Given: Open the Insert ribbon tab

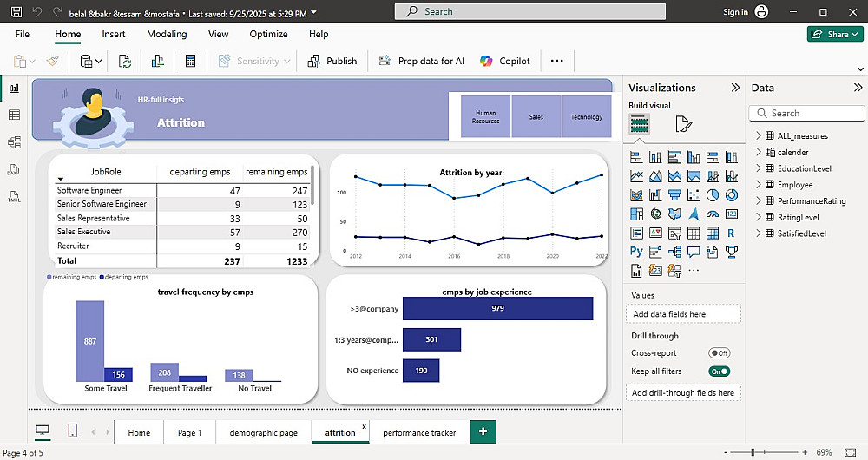Looking at the screenshot, I should coord(114,34).
